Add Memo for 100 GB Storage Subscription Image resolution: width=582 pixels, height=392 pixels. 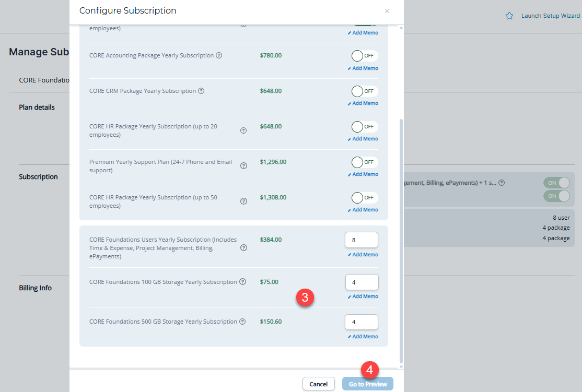click(x=363, y=296)
